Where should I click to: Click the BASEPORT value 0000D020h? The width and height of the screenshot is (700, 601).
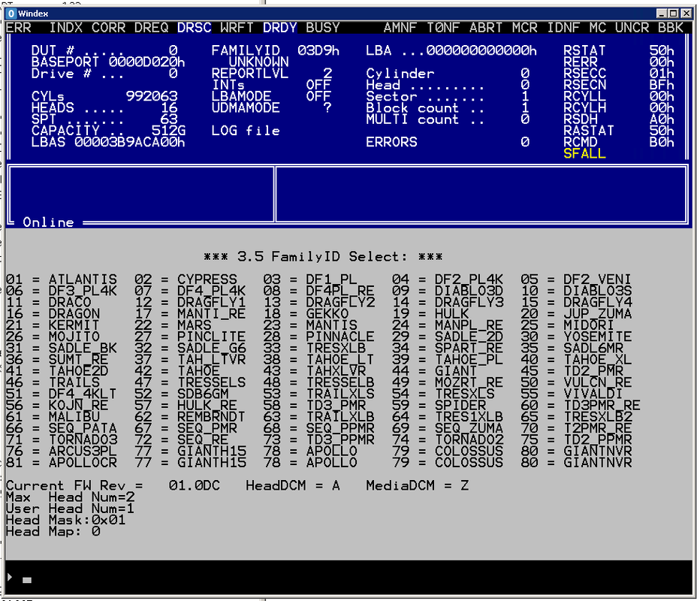(x=147, y=62)
